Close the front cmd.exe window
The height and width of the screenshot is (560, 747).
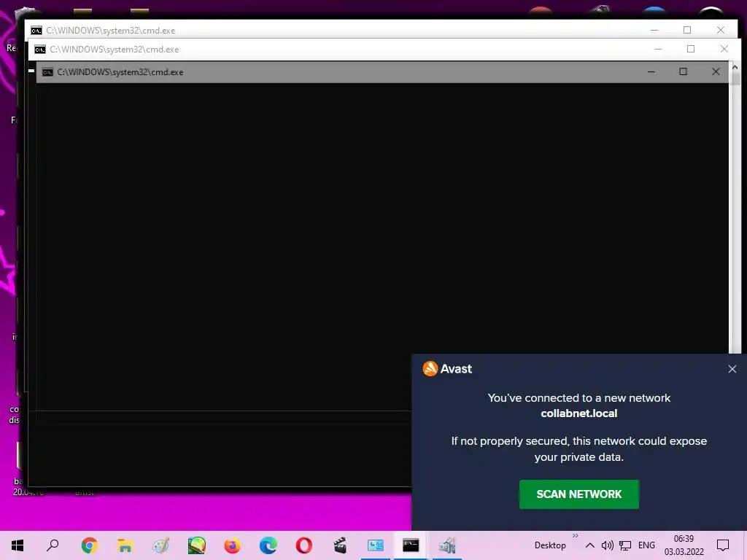[716, 72]
